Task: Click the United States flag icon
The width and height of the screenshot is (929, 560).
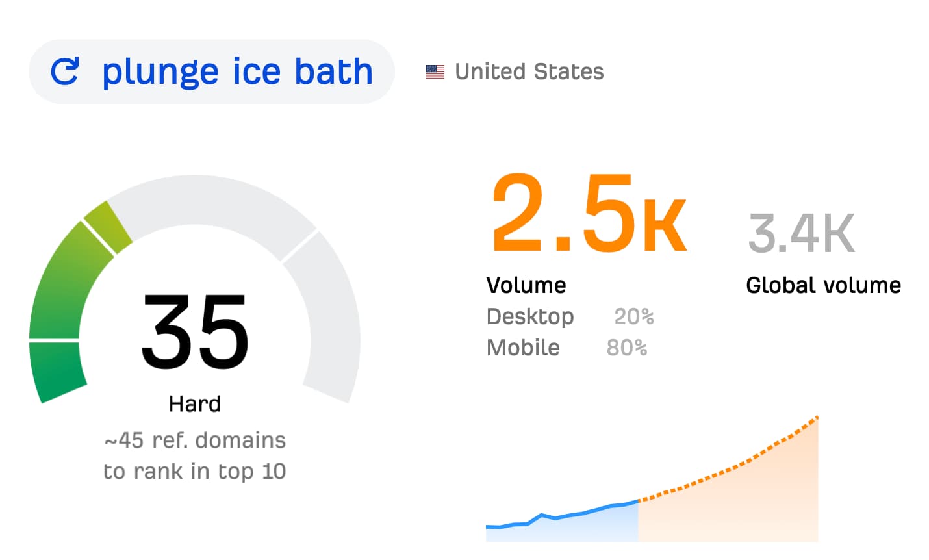Action: click(435, 71)
